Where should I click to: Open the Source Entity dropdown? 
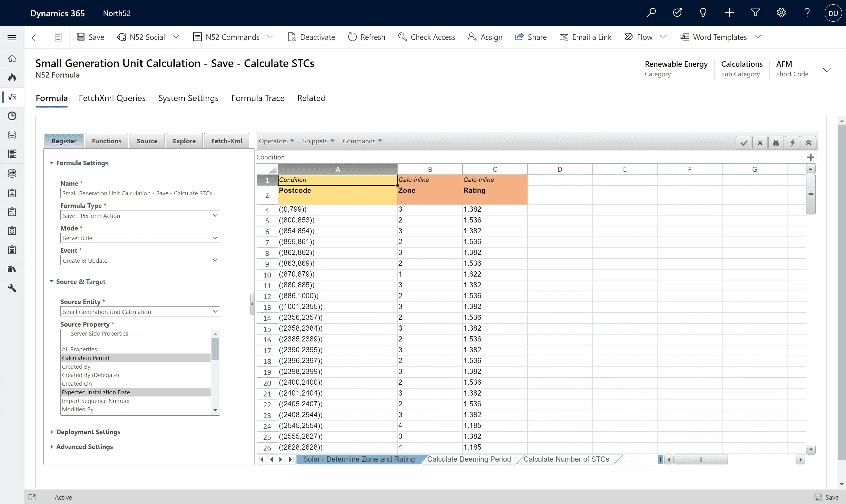pos(140,311)
